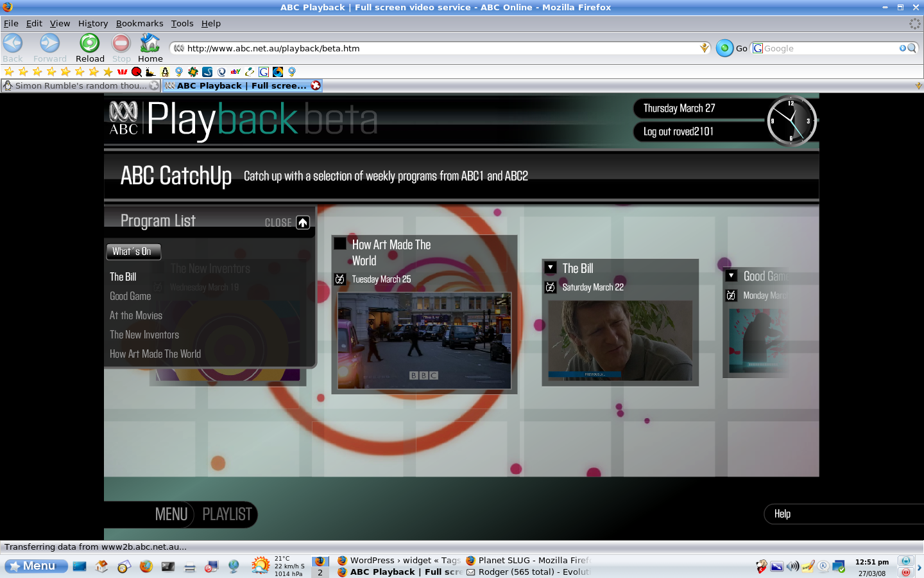Viewport: 924px width, 578px height.
Task: Open the Tools menu
Action: [x=182, y=23]
